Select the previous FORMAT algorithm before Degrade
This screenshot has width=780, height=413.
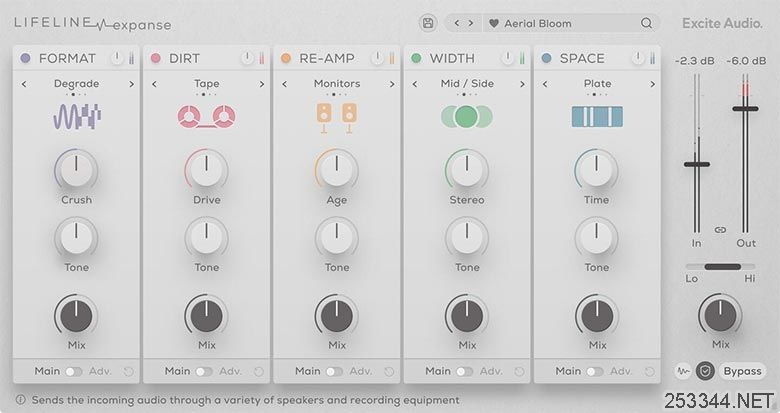pos(24,84)
